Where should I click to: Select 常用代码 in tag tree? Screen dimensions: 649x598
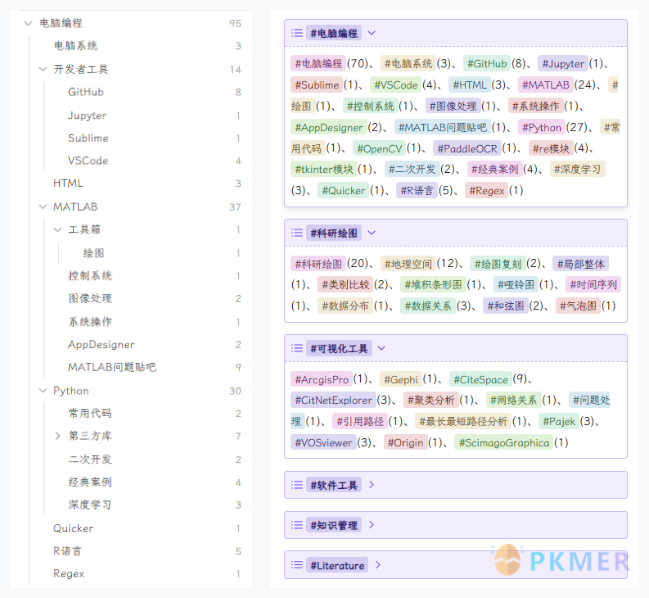pyautogui.click(x=90, y=413)
